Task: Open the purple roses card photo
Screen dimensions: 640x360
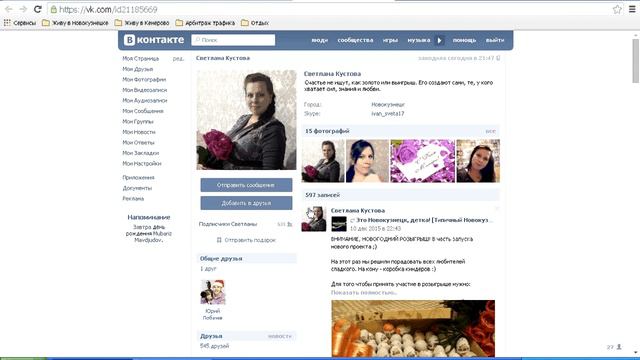Action: click(x=422, y=161)
